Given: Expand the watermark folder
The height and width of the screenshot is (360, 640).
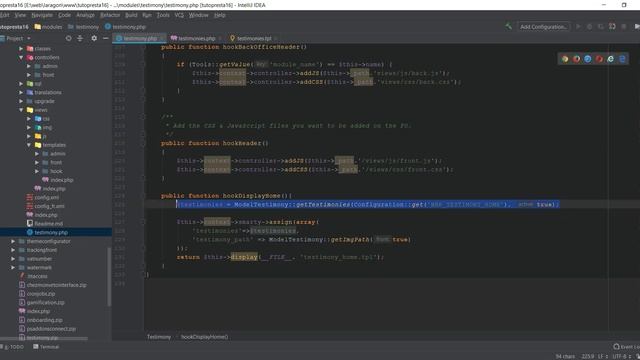Looking at the screenshot, I should tap(13, 267).
